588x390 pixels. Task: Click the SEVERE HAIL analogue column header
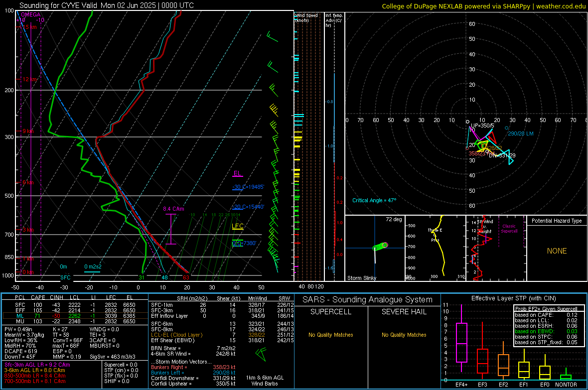click(404, 312)
